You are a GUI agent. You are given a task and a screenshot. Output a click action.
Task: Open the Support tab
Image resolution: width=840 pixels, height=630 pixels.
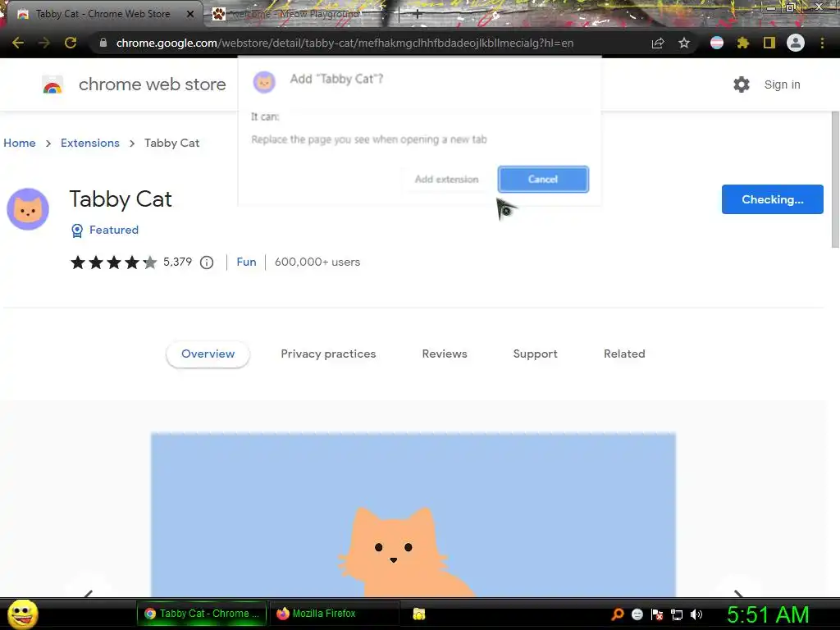[535, 354]
